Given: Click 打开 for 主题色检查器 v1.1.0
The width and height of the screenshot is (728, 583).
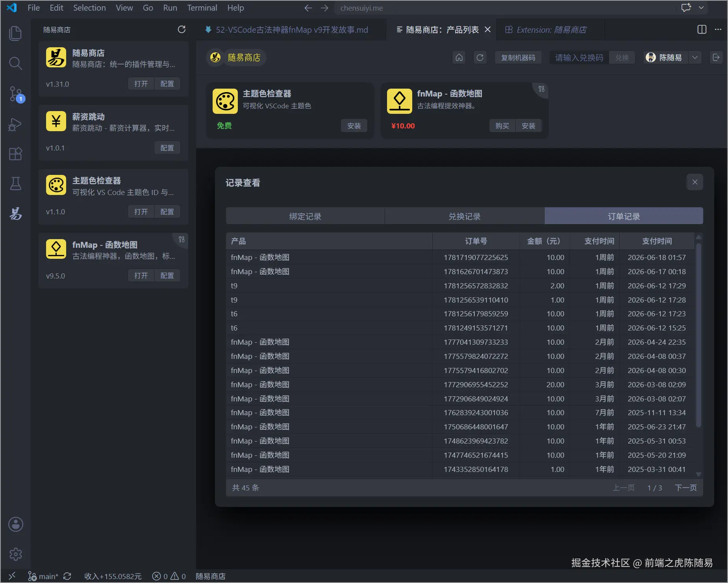Looking at the screenshot, I should tap(141, 212).
